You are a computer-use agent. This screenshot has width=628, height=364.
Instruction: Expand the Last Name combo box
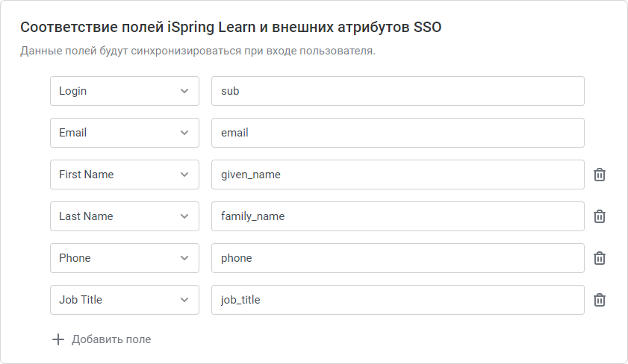tap(125, 216)
